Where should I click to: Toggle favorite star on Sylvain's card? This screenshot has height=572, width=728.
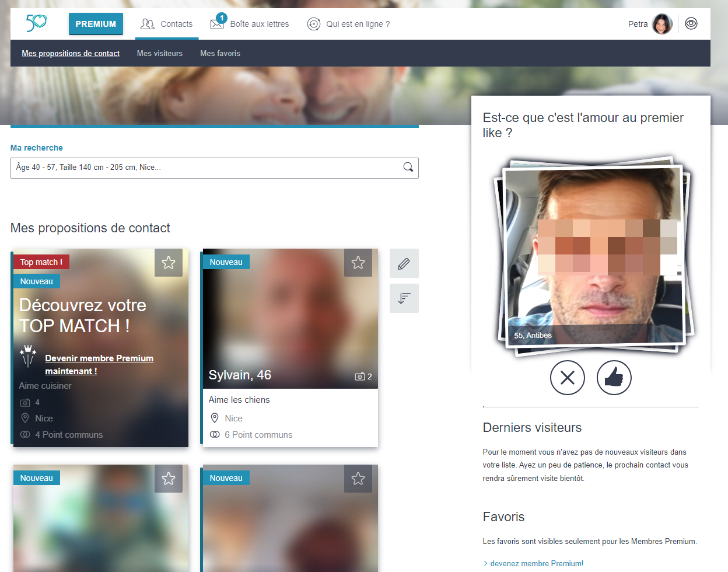pos(358,263)
